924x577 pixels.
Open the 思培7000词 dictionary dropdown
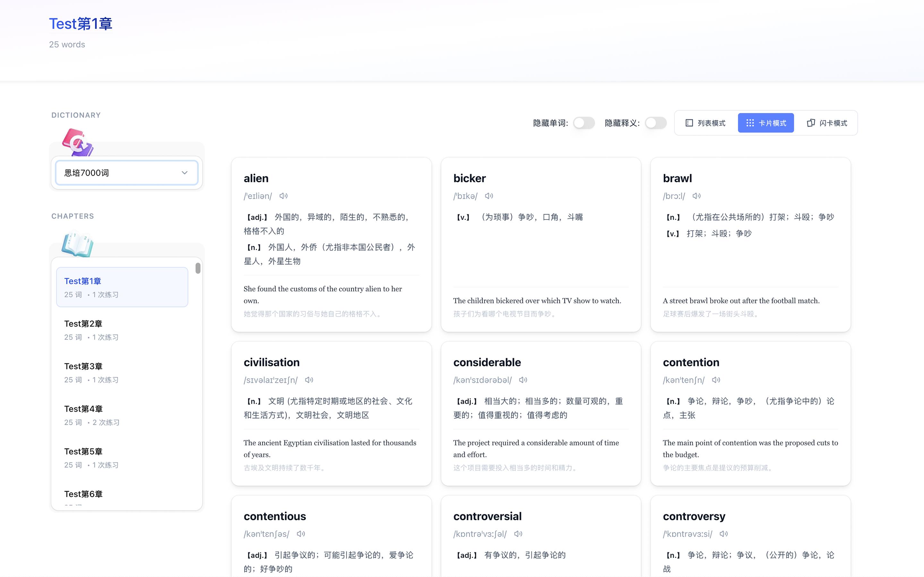click(x=126, y=173)
